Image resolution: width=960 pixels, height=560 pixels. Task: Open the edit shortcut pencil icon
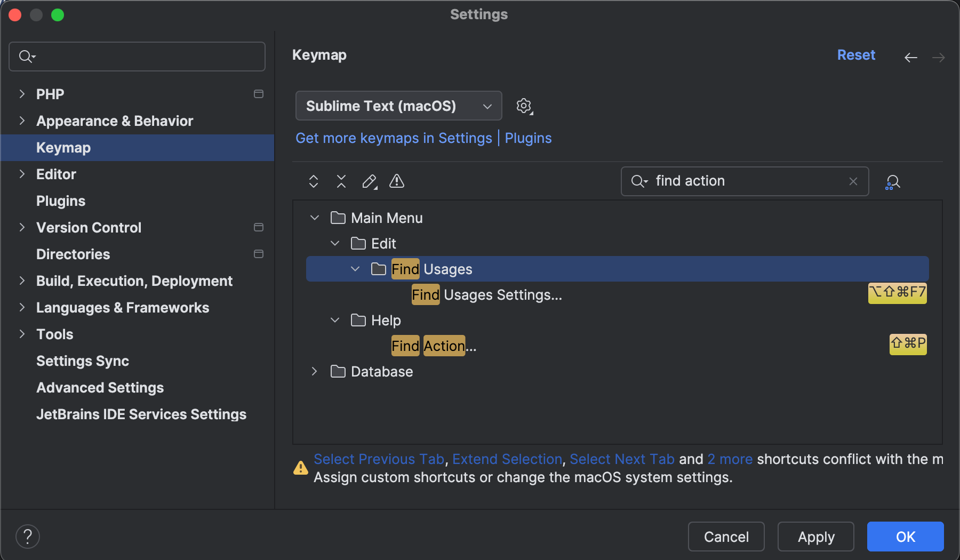[369, 181]
